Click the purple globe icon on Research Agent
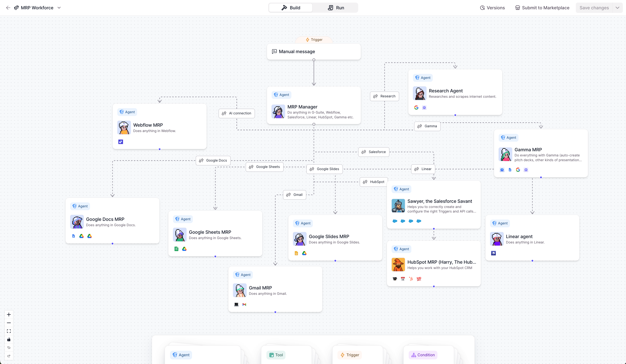The image size is (626, 364). click(424, 107)
